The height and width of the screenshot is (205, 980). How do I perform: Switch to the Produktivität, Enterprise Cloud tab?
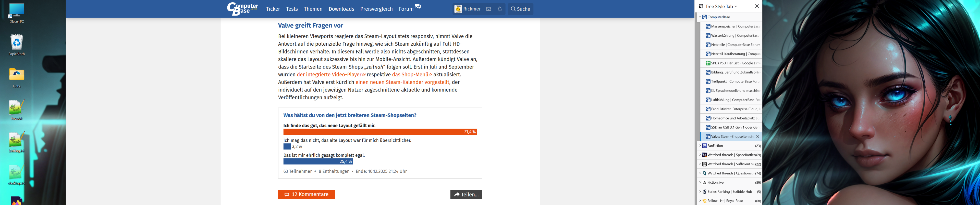(x=731, y=109)
